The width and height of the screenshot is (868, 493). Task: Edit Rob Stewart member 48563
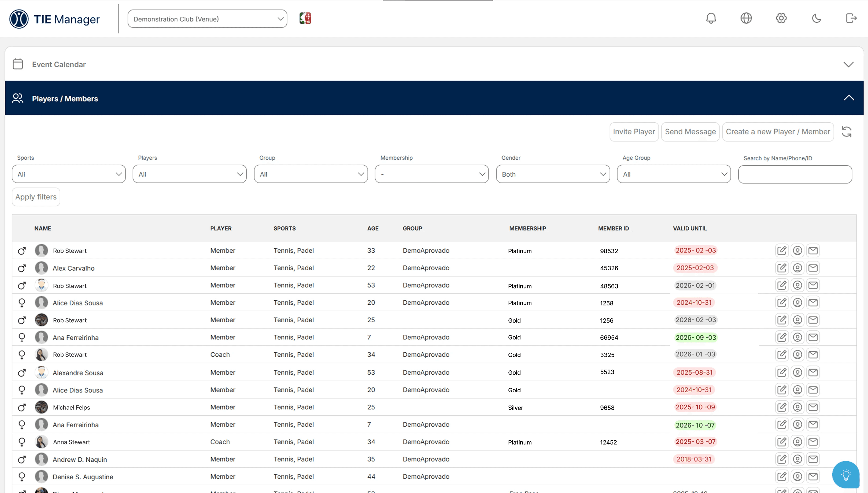pos(782,286)
